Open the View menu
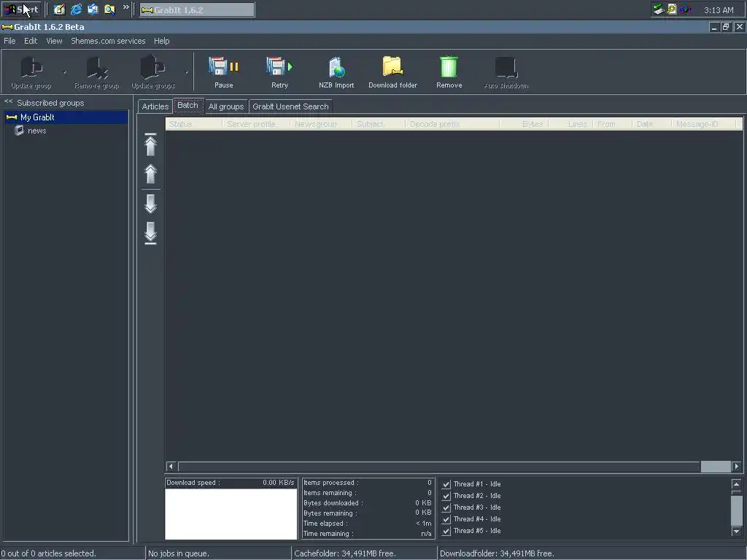 (54, 41)
